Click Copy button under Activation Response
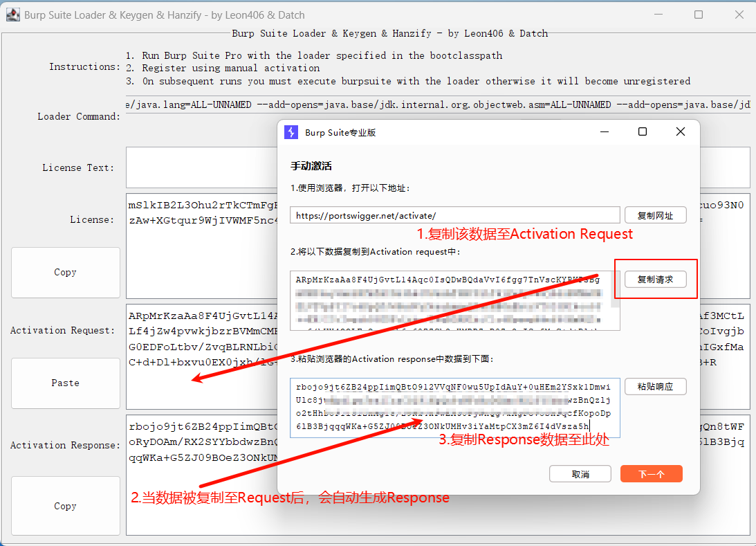This screenshot has width=756, height=546. (66, 506)
